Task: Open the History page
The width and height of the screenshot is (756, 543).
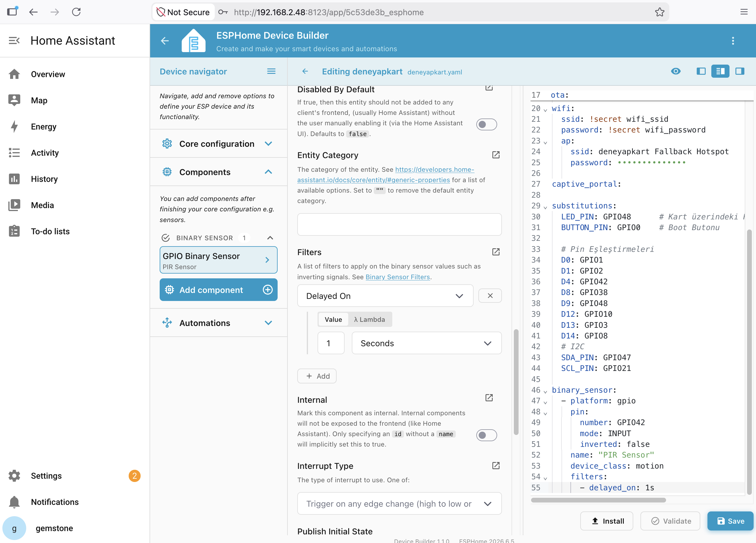Action: (x=75, y=179)
